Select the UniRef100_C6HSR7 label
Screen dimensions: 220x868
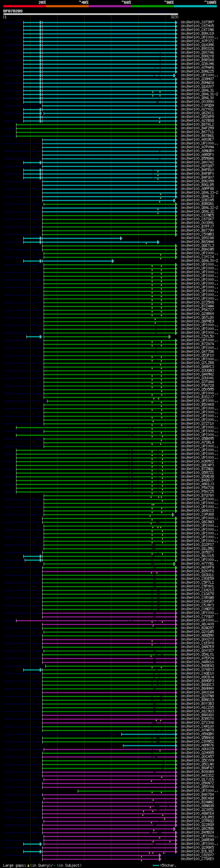[x=197, y=602]
